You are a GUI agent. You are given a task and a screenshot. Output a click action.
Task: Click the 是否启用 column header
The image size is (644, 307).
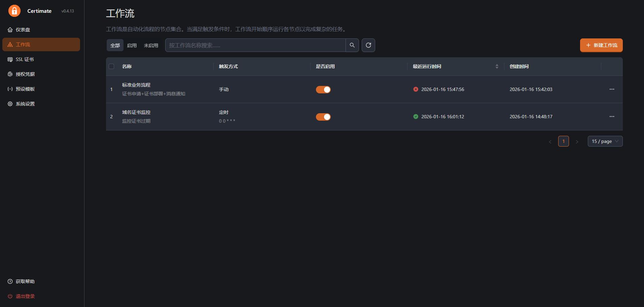pos(325,66)
